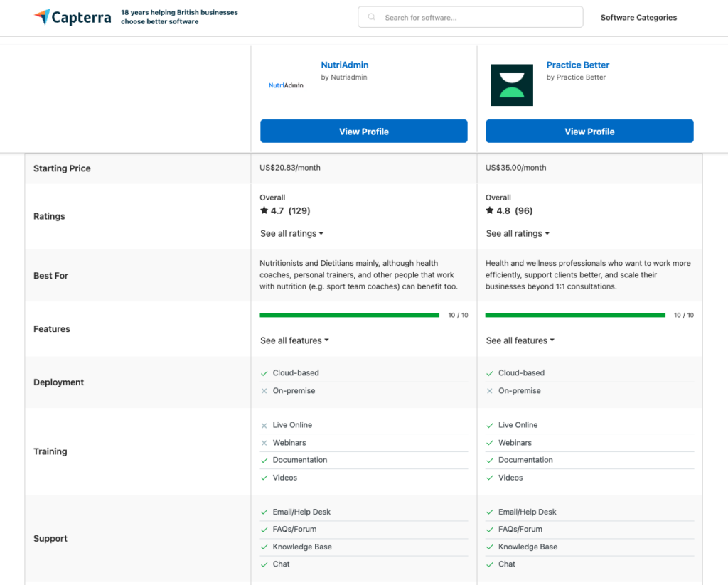
Task: Click the NutriAdmin product logo
Action: (286, 85)
